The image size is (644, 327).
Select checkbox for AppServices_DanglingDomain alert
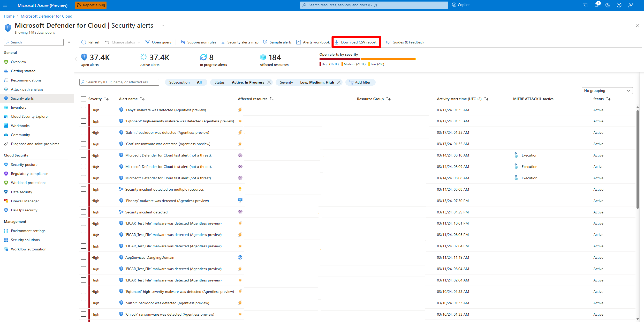coord(83,257)
